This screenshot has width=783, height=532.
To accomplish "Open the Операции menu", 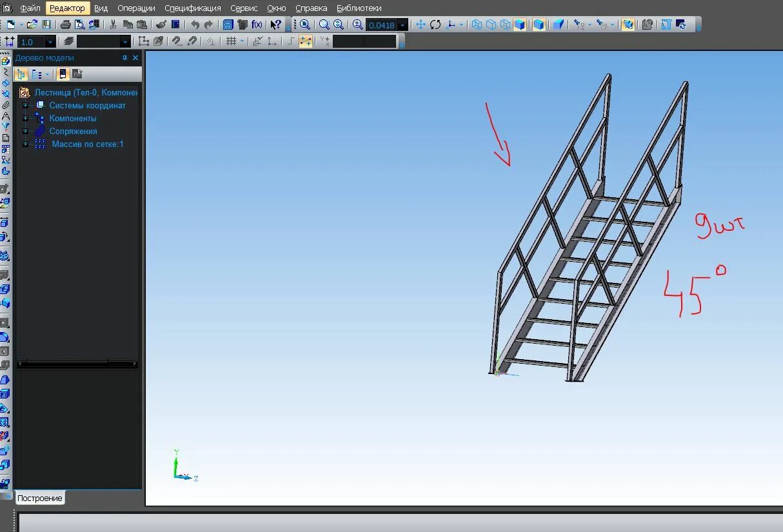I will click(x=136, y=8).
